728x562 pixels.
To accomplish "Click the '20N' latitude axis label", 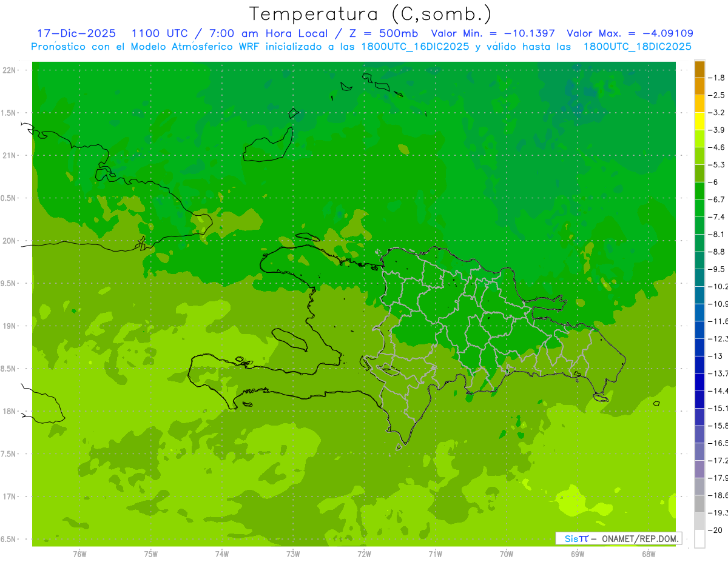I will pyautogui.click(x=10, y=241).
